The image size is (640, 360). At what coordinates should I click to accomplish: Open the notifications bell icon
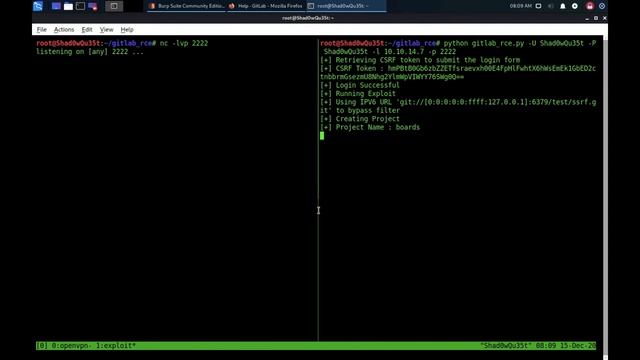tap(563, 6)
